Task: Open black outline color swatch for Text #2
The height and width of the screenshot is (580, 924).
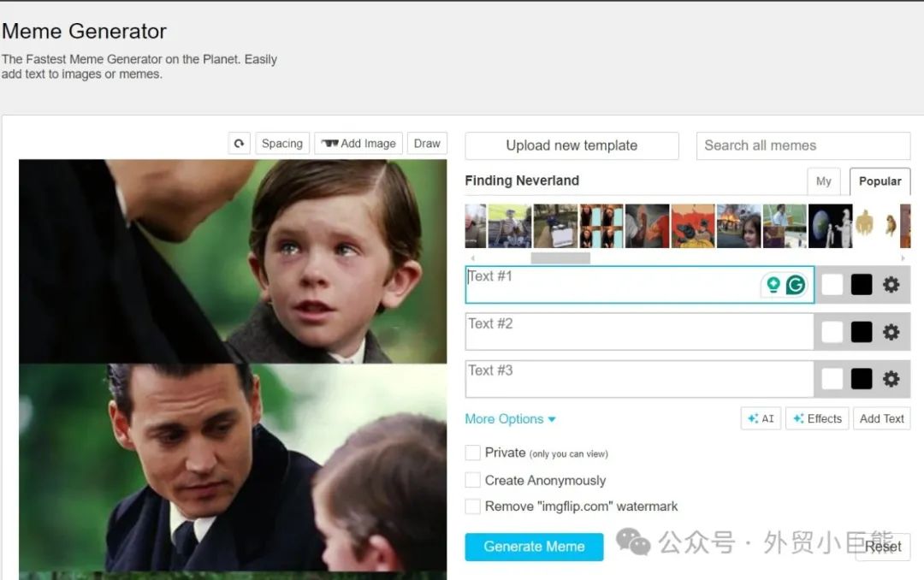Action: pos(862,332)
